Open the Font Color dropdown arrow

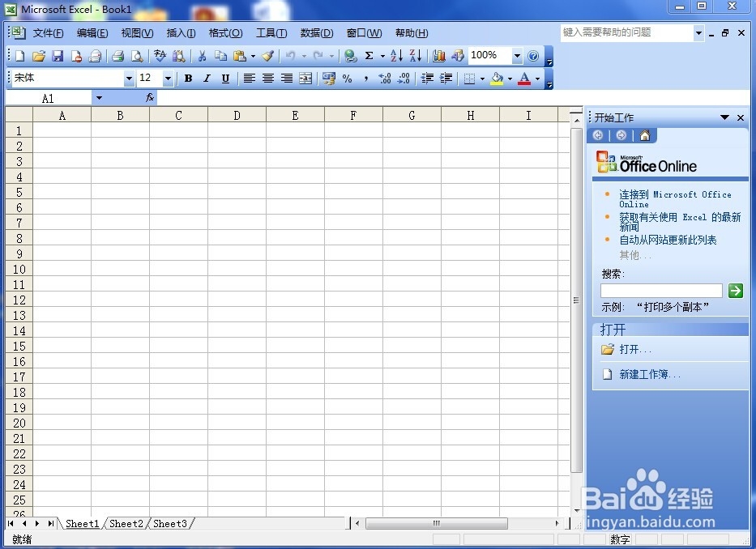pyautogui.click(x=538, y=79)
